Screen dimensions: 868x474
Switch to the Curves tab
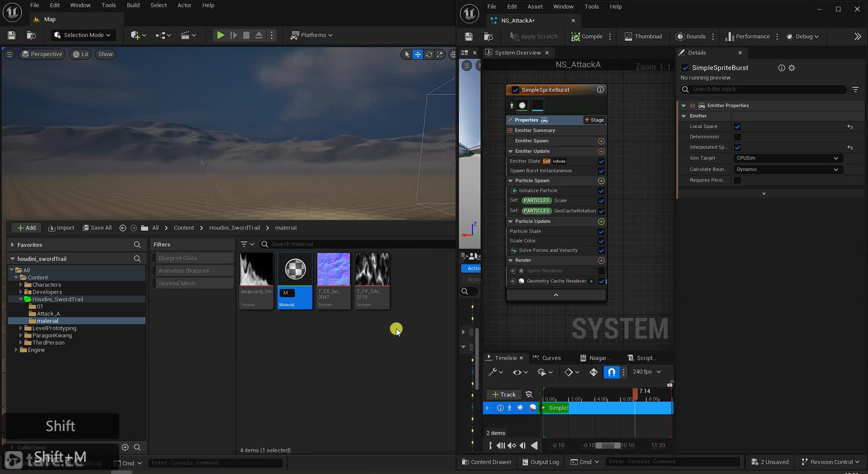pos(547,358)
